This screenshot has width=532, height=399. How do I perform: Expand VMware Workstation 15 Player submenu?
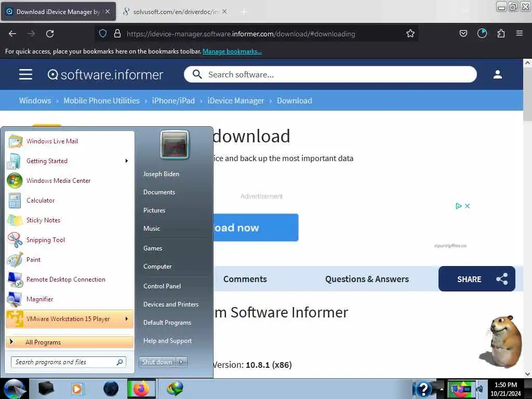pyautogui.click(x=127, y=319)
